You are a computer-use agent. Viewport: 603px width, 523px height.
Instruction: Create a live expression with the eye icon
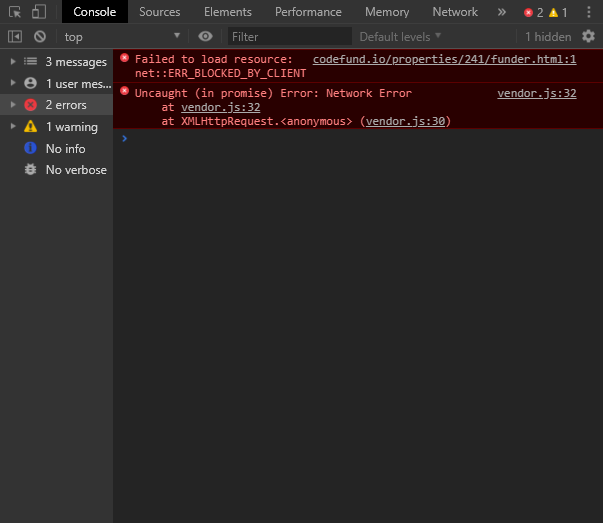[x=205, y=37]
